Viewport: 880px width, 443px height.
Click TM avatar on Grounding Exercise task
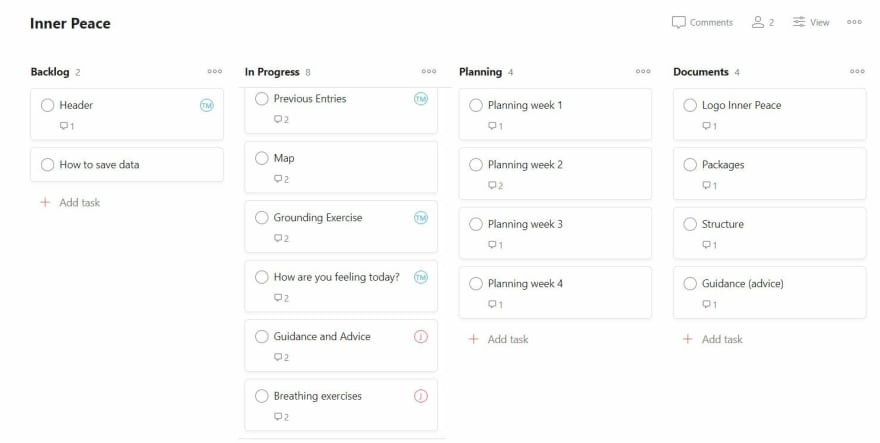point(421,218)
